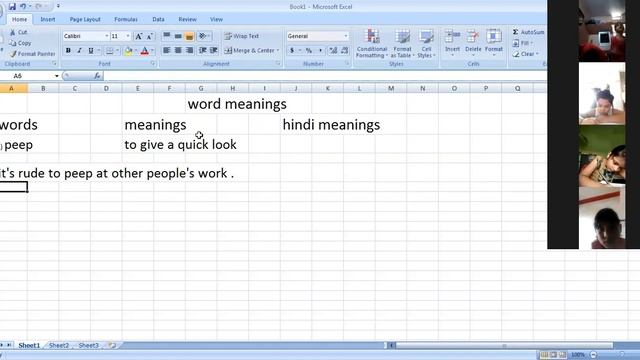640x360 pixels.
Task: Open Fill Color dropdown arrow
Action: pos(136,51)
